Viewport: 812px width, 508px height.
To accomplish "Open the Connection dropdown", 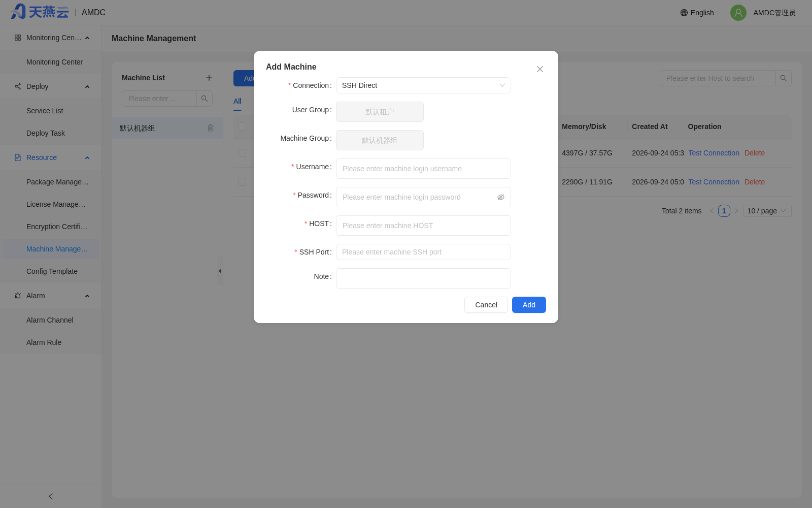I will pos(423,85).
